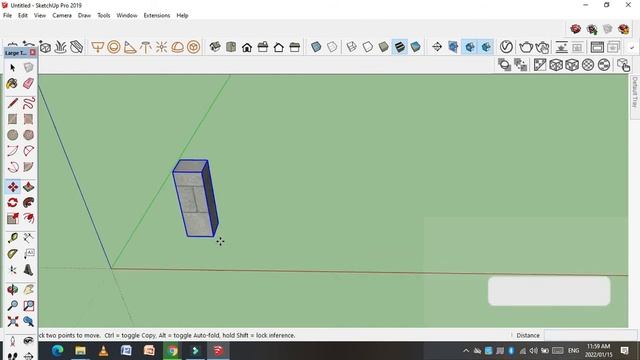Expand toolbar overflow chevron
Viewport: 640px width, 360px height.
point(632,48)
